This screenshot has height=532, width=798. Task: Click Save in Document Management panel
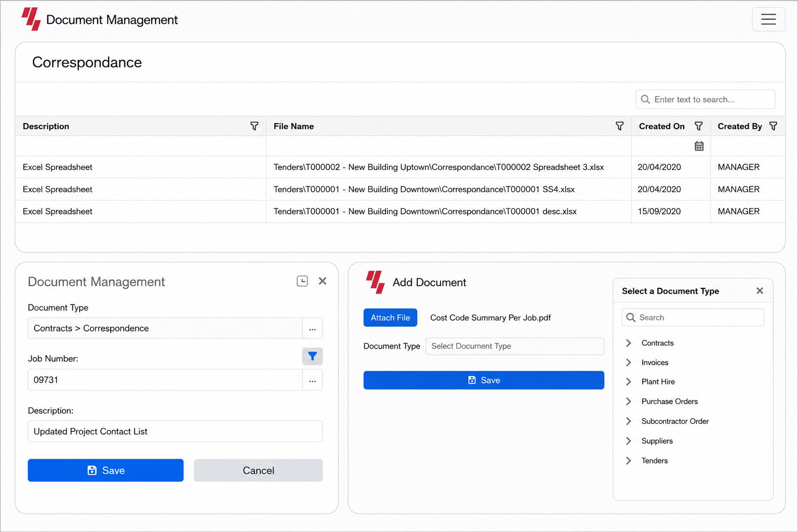coord(105,470)
